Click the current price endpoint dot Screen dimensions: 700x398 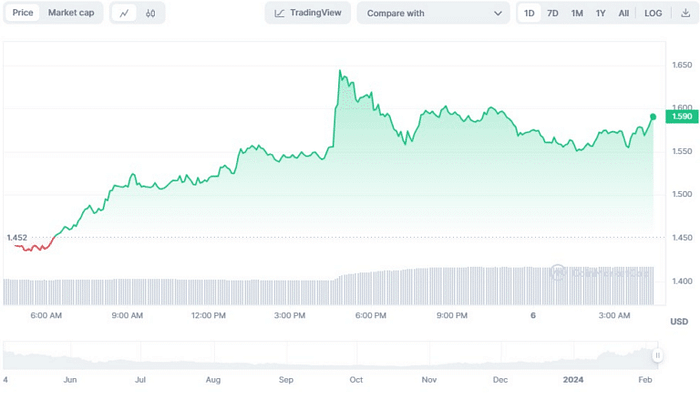click(653, 117)
